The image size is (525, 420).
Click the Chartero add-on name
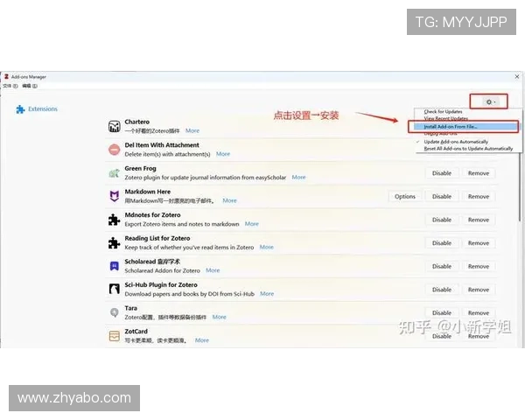pos(137,122)
